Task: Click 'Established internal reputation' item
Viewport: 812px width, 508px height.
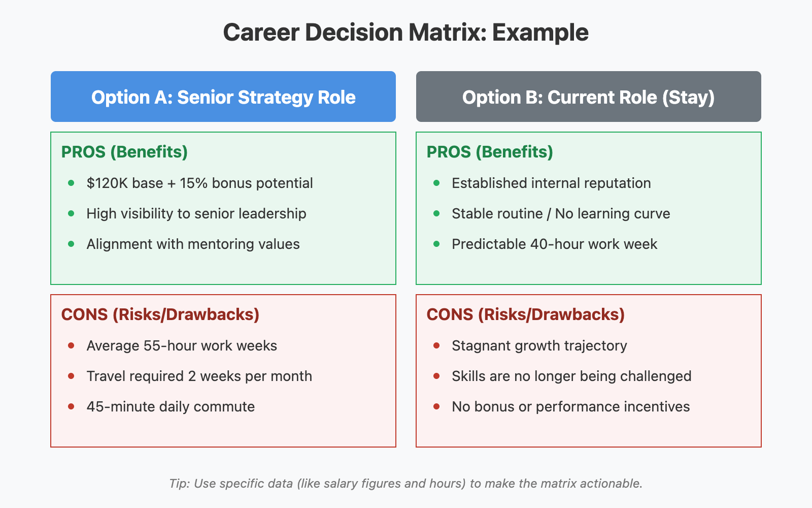Action: tap(551, 183)
